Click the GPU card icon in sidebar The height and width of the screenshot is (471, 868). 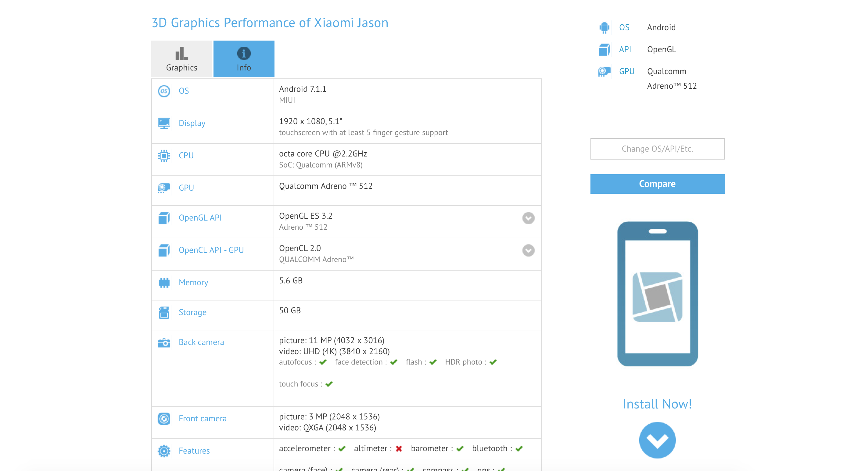[x=604, y=71]
